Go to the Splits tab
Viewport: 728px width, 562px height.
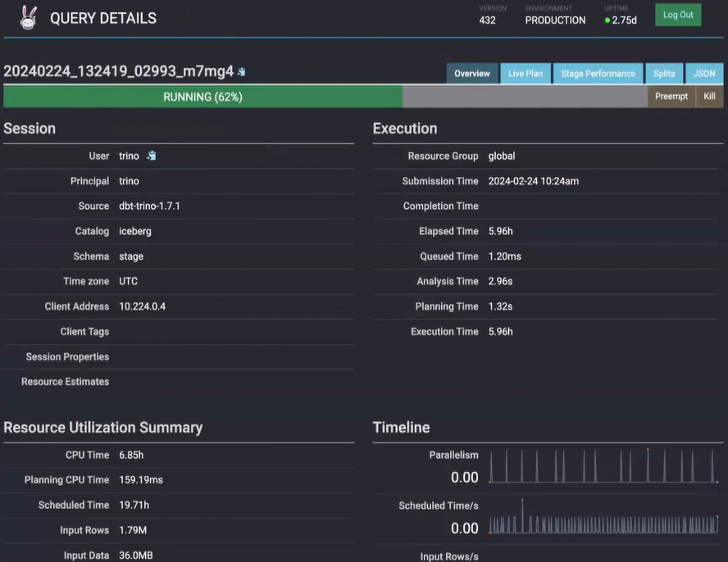pyautogui.click(x=664, y=74)
